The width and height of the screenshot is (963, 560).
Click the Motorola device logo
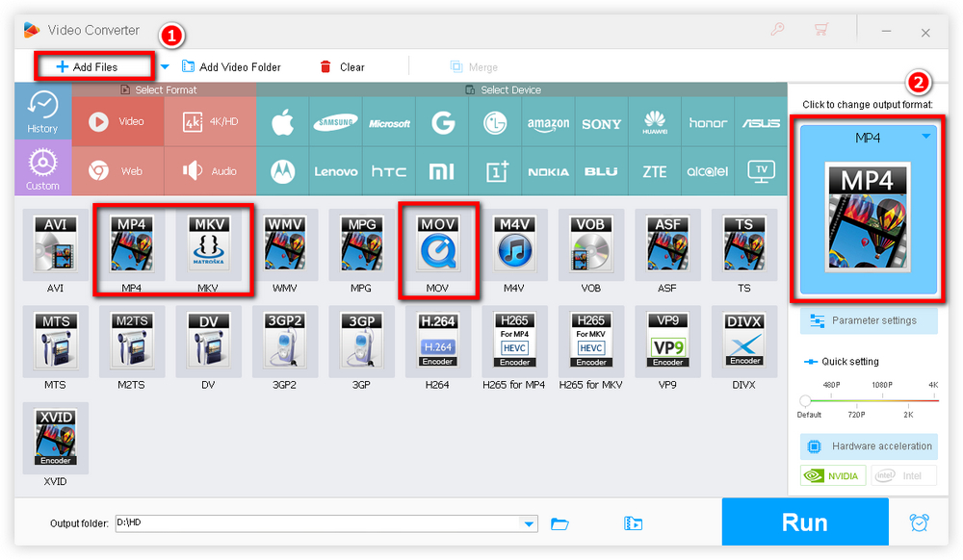tap(282, 171)
